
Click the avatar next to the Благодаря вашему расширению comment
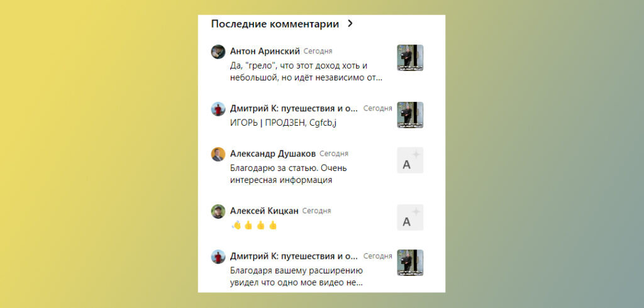218,256
